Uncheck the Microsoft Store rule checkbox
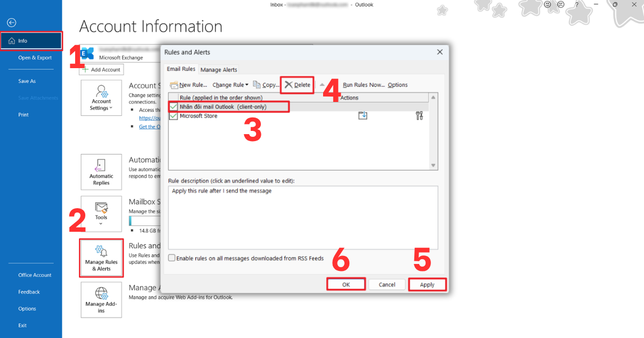Viewport: 644px width, 338px height. [x=174, y=116]
